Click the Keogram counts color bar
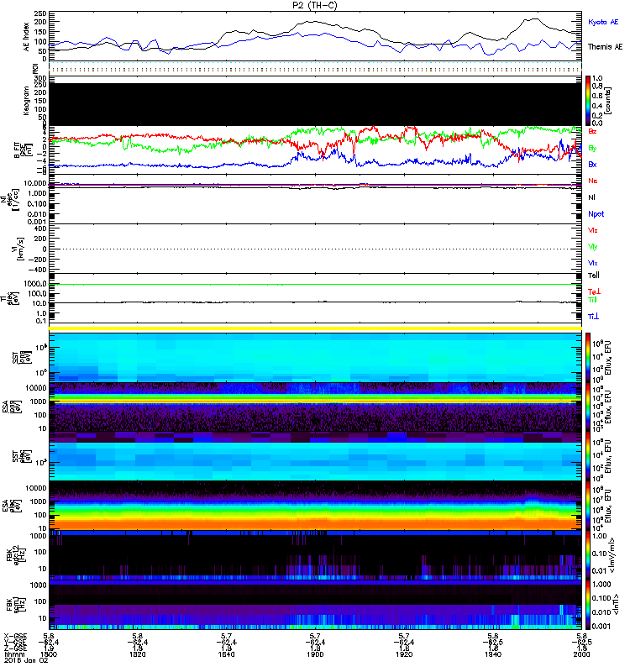Image resolution: width=630 pixels, height=672 pixels. (x=588, y=101)
